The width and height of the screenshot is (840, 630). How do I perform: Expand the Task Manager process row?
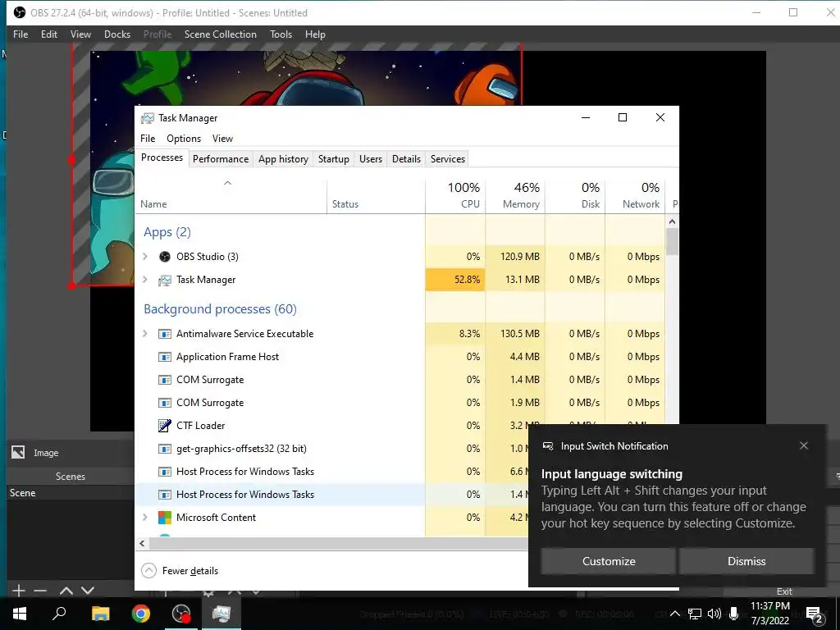[x=145, y=280]
